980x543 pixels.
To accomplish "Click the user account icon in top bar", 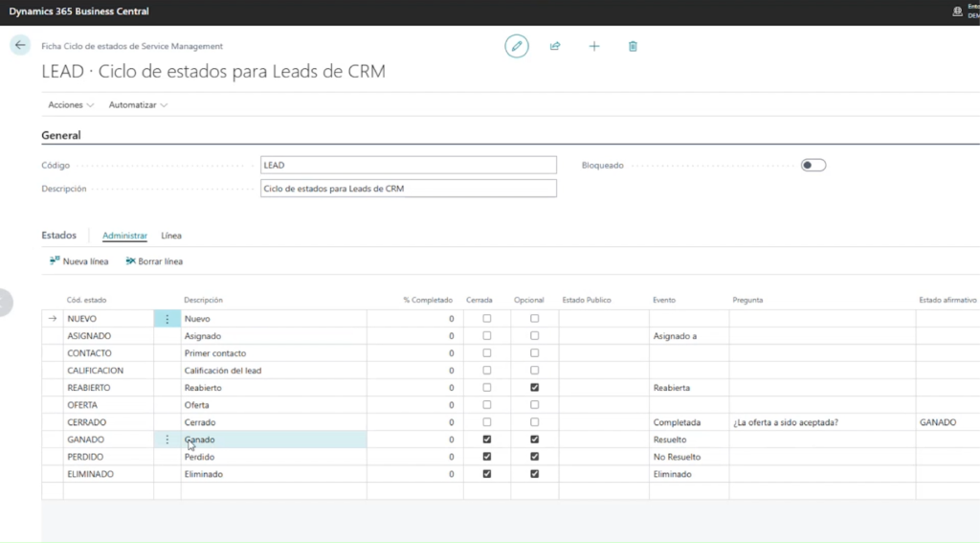I will click(957, 11).
